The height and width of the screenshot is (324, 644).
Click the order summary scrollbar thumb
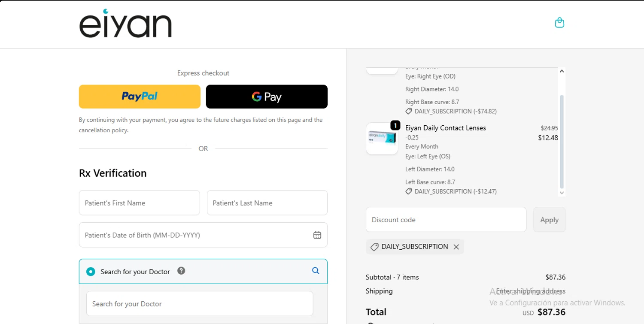click(x=562, y=142)
